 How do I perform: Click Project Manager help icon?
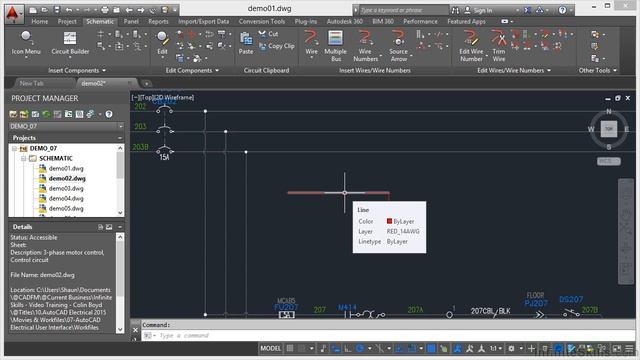click(109, 114)
